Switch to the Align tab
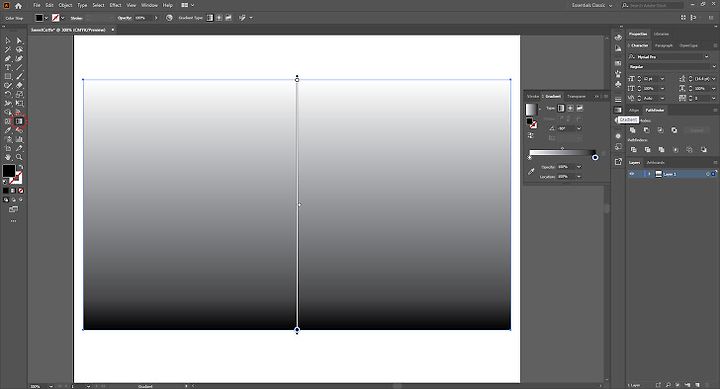 point(634,110)
